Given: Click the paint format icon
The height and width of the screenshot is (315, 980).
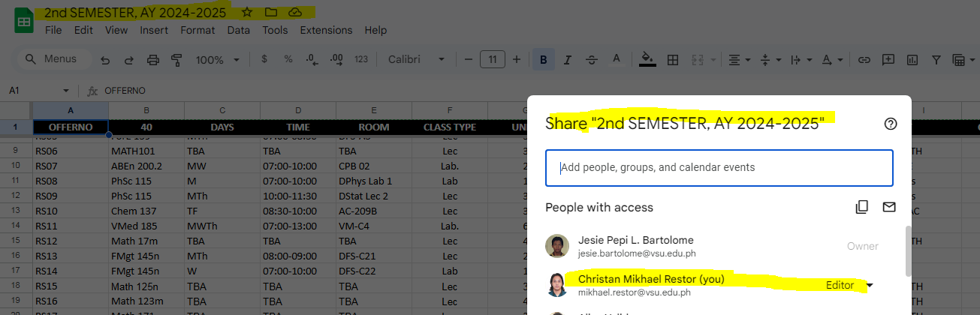Looking at the screenshot, I should (x=177, y=60).
